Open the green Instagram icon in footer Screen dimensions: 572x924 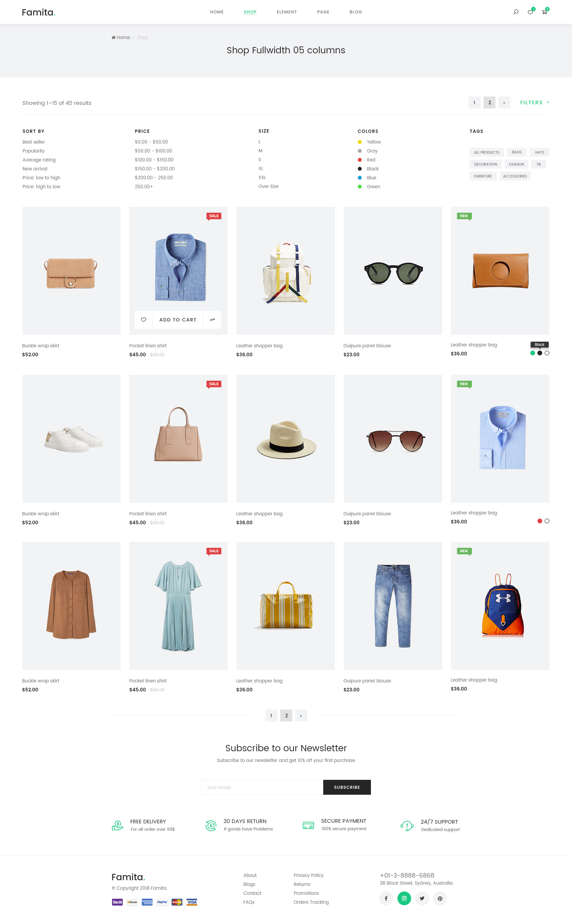coord(404,898)
